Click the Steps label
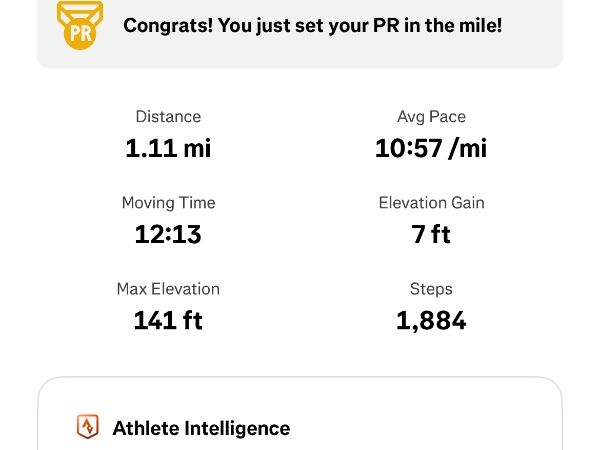600x450 pixels. (x=431, y=289)
